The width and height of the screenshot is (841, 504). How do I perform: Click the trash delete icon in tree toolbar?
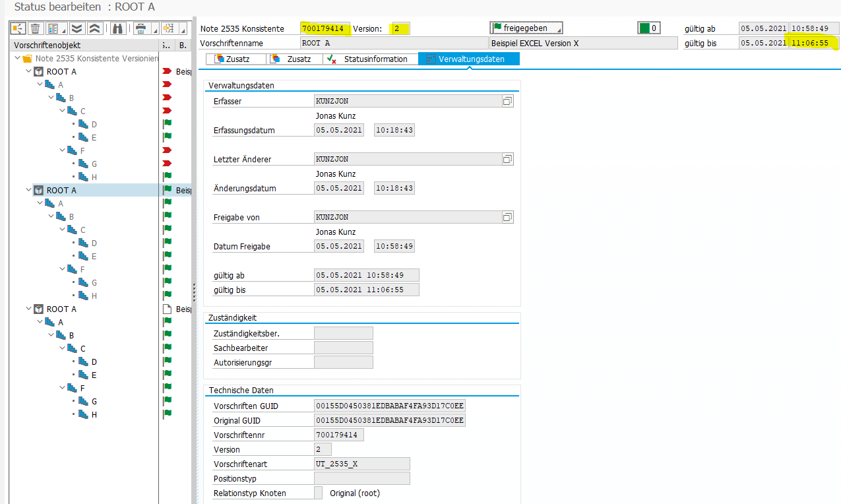(35, 28)
